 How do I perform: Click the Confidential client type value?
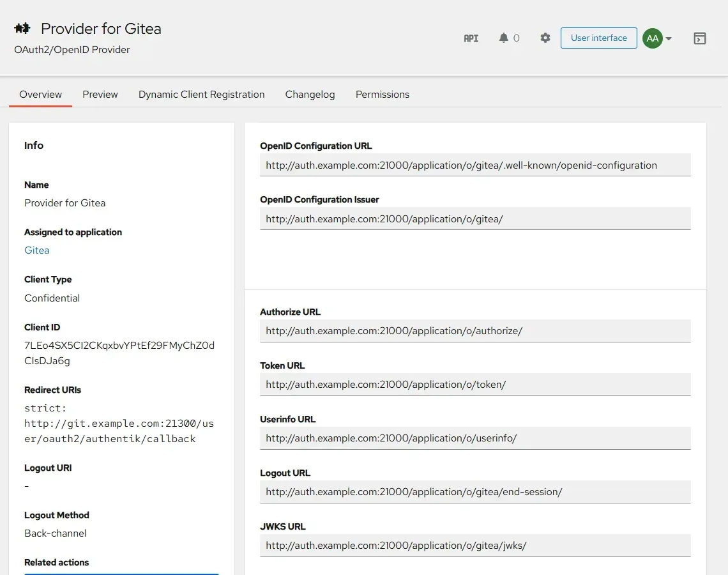coord(52,298)
